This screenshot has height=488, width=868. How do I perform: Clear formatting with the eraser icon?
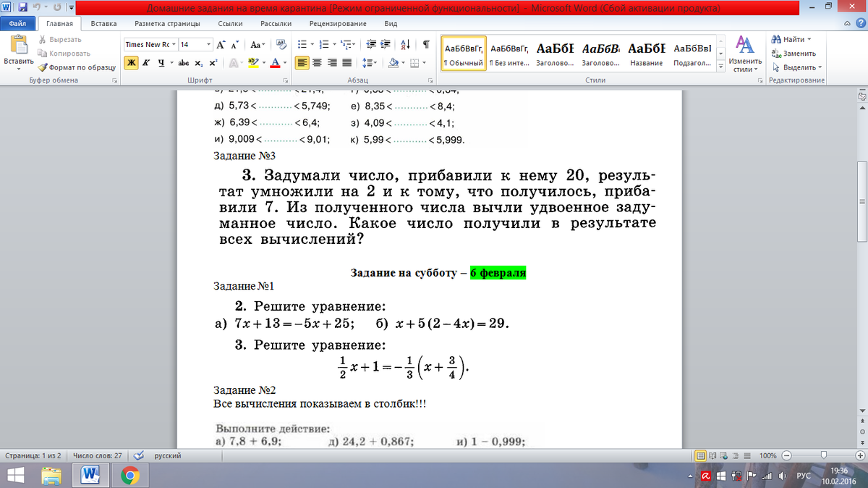click(x=280, y=44)
